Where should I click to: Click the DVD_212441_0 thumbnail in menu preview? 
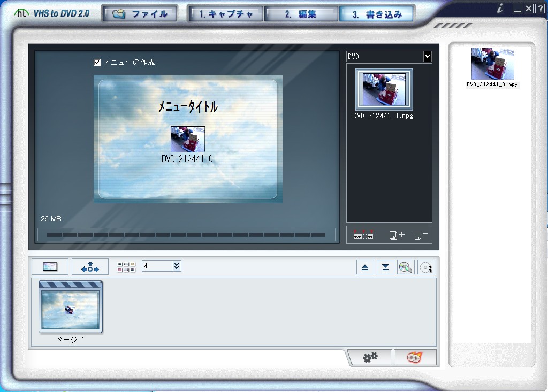188,139
